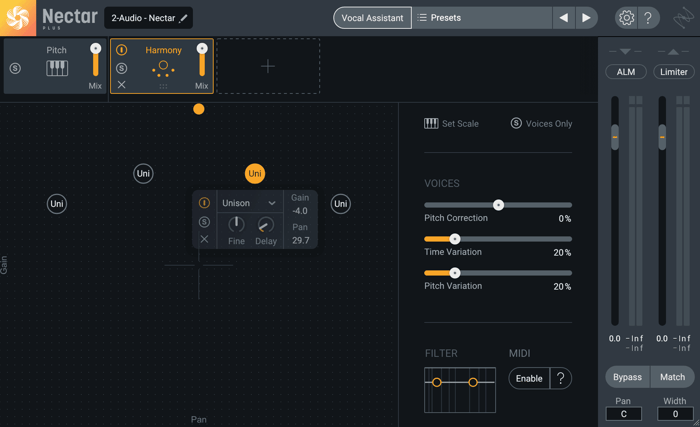
Task: Edit the 2-Audio - Nectar name pencil
Action: point(183,18)
